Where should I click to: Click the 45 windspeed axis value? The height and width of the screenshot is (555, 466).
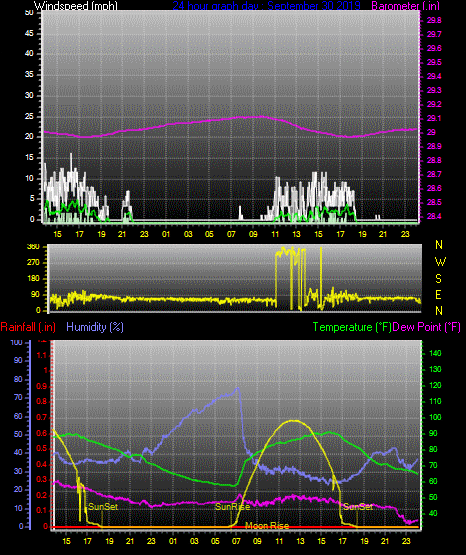pyautogui.click(x=29, y=34)
